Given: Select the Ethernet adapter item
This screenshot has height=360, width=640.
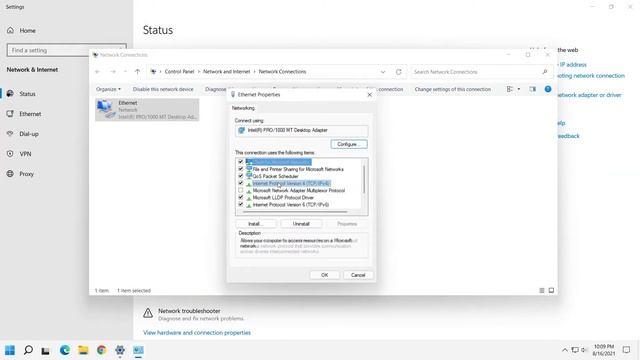Looking at the screenshot, I should (x=147, y=110).
